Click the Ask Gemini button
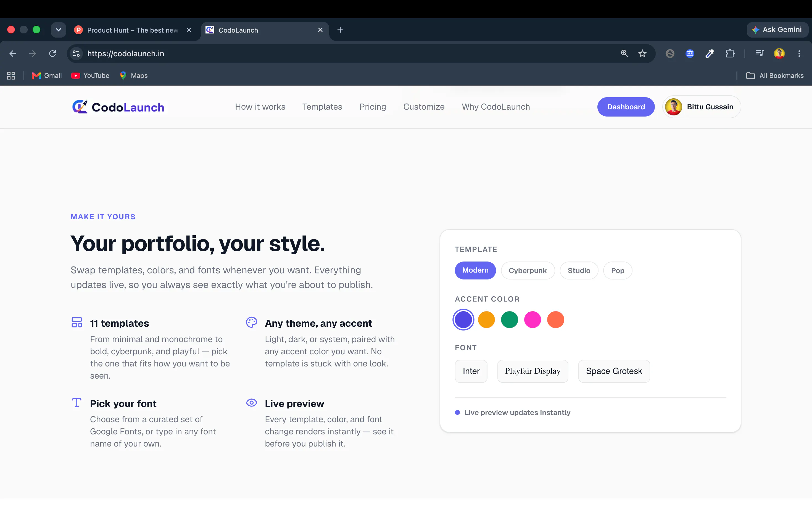This screenshot has width=812, height=528. [x=777, y=30]
